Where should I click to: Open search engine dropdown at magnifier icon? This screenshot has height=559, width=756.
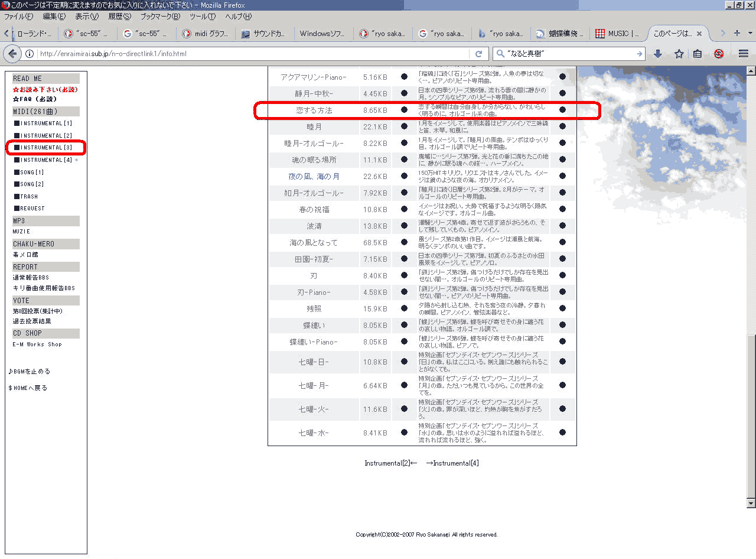click(500, 54)
